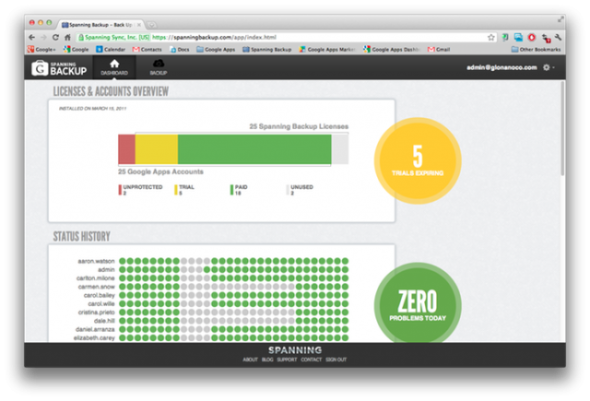
Task: Select the admin status row name
Action: point(106,269)
